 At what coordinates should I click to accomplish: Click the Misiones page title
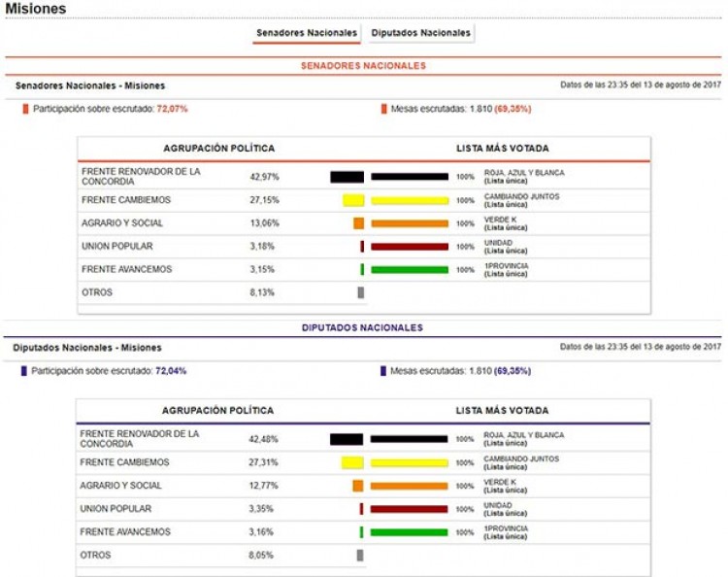click(36, 9)
